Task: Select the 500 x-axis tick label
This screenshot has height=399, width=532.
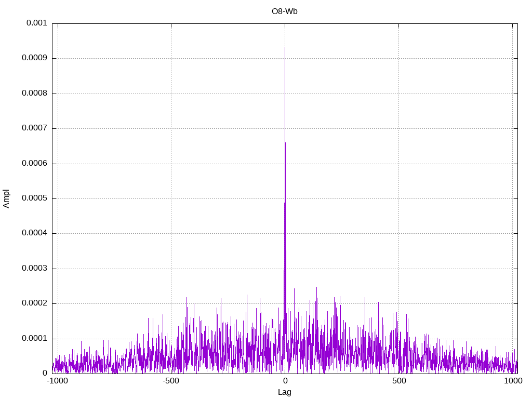Action: 398,381
